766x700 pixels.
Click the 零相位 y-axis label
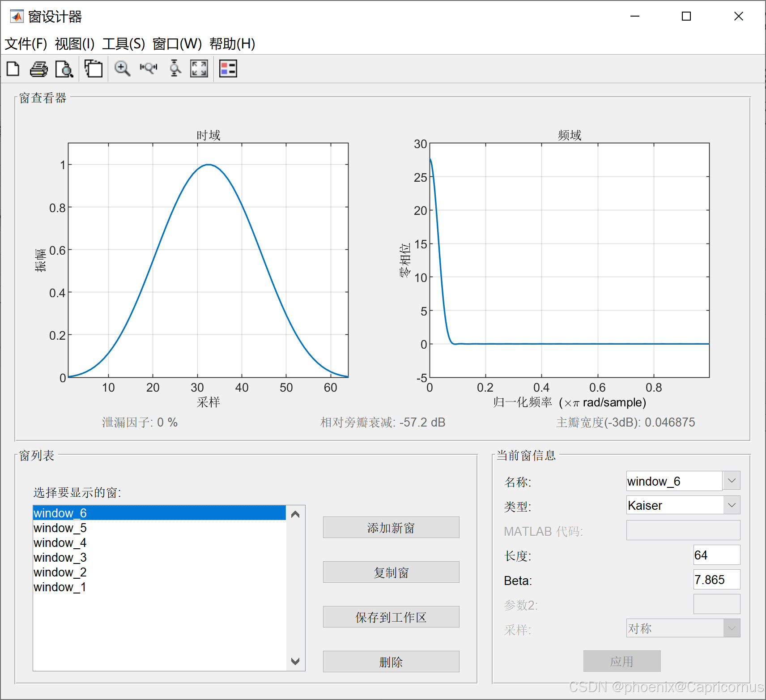[405, 260]
